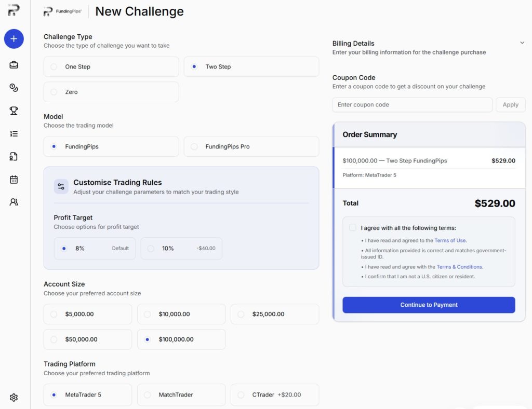
Task: Click the Order Summary heading
Action: (x=369, y=134)
